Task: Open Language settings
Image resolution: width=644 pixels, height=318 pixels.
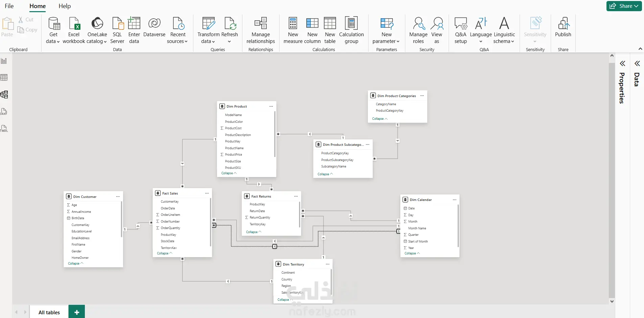Action: 481,30
